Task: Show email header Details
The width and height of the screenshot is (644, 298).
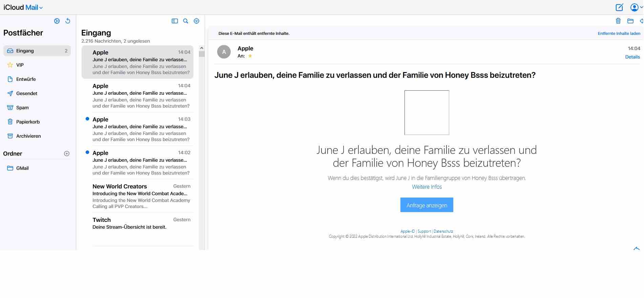Action: 632,57
